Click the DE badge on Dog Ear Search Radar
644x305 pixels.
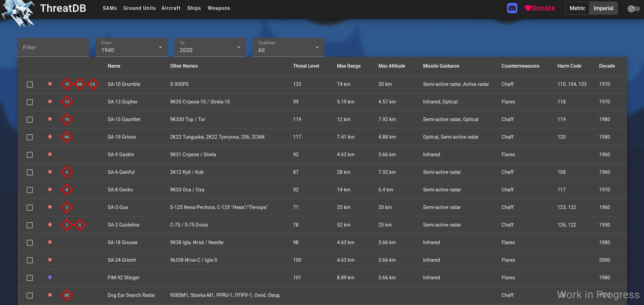point(67,295)
